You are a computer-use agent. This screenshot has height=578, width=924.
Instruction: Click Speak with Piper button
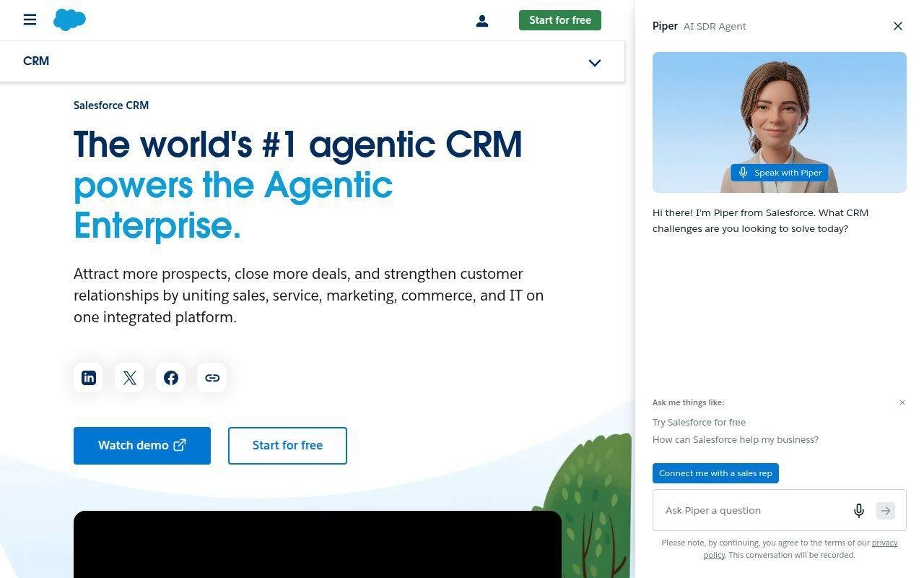[x=780, y=173]
